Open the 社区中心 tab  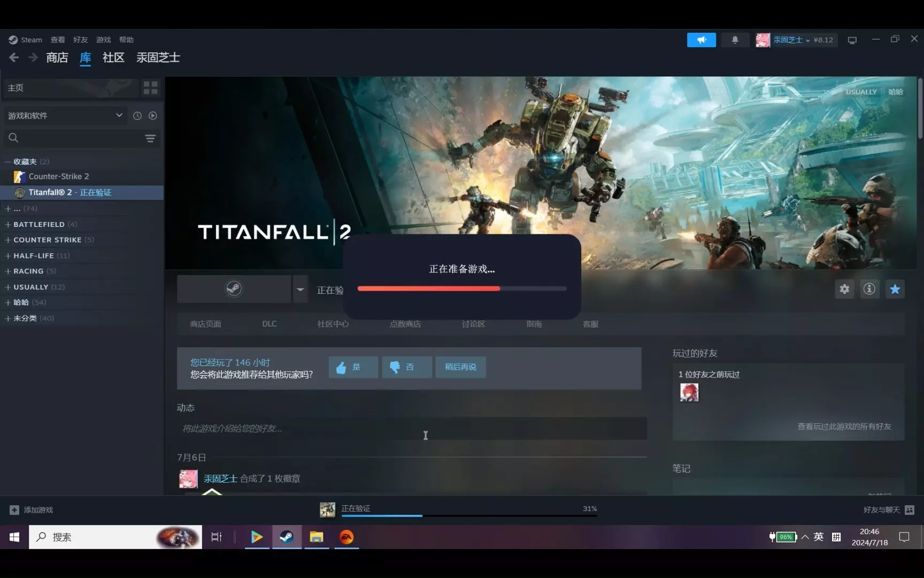click(333, 324)
